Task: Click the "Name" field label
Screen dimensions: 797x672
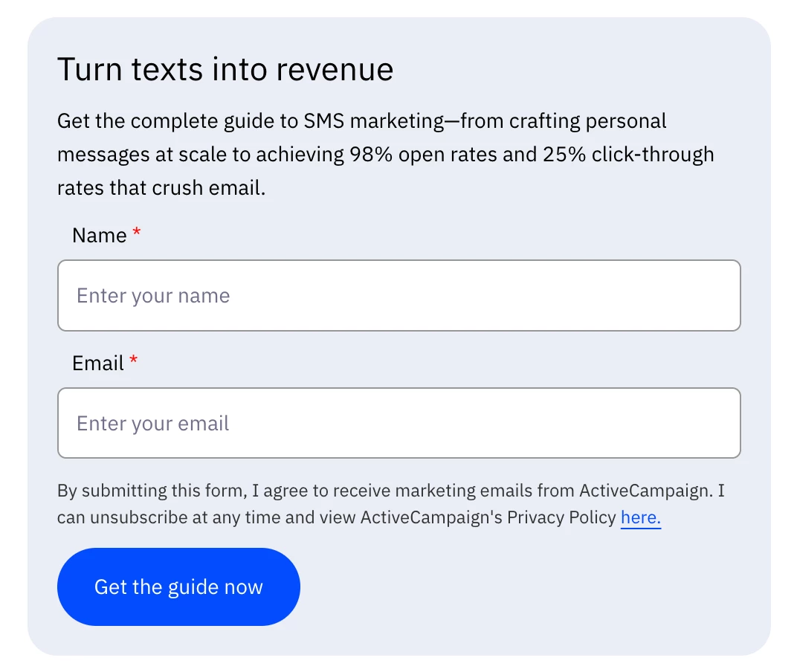Action: point(99,236)
